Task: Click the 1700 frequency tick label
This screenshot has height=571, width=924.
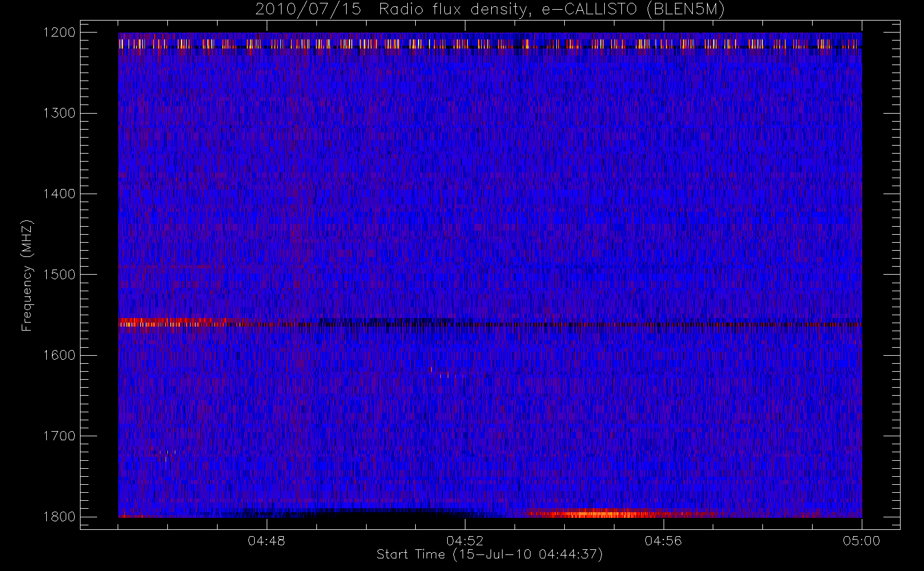Action: tap(59, 436)
